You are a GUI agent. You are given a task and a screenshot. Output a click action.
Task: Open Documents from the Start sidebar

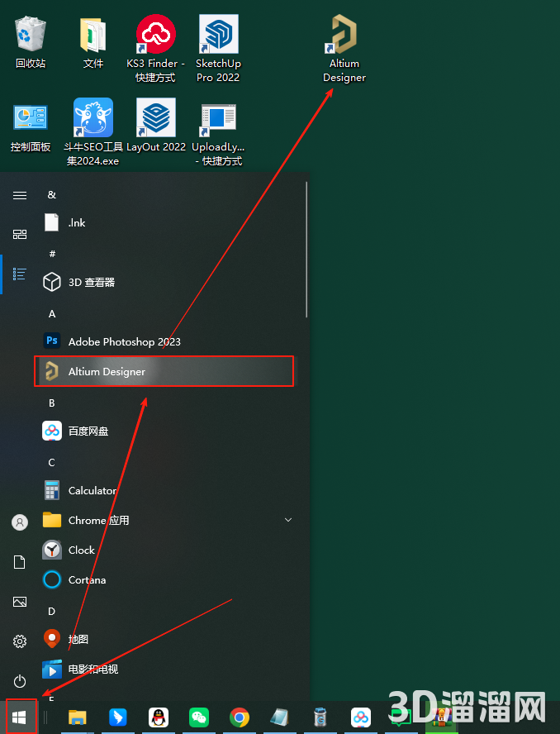(x=20, y=562)
